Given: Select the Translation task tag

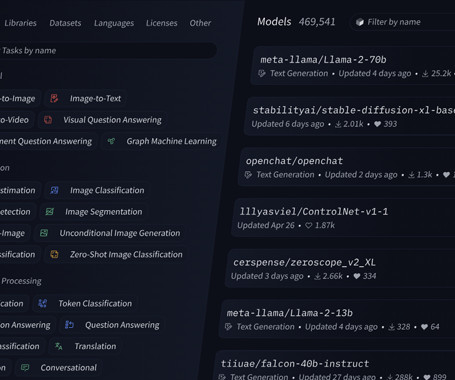Looking at the screenshot, I should coord(85,346).
